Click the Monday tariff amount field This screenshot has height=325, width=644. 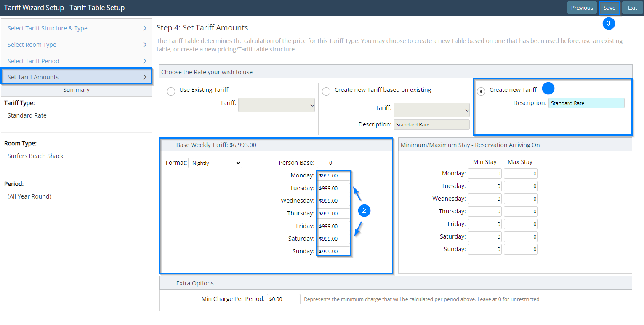(333, 175)
